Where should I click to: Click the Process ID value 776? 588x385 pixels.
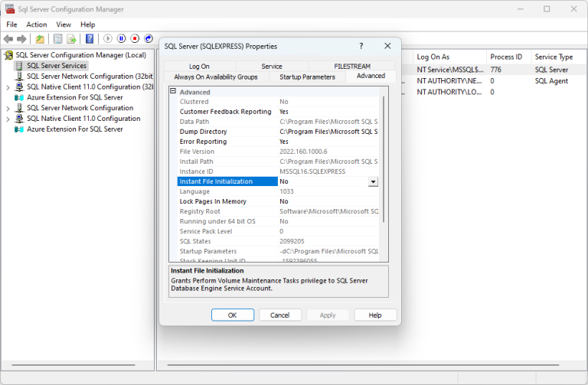pos(496,70)
